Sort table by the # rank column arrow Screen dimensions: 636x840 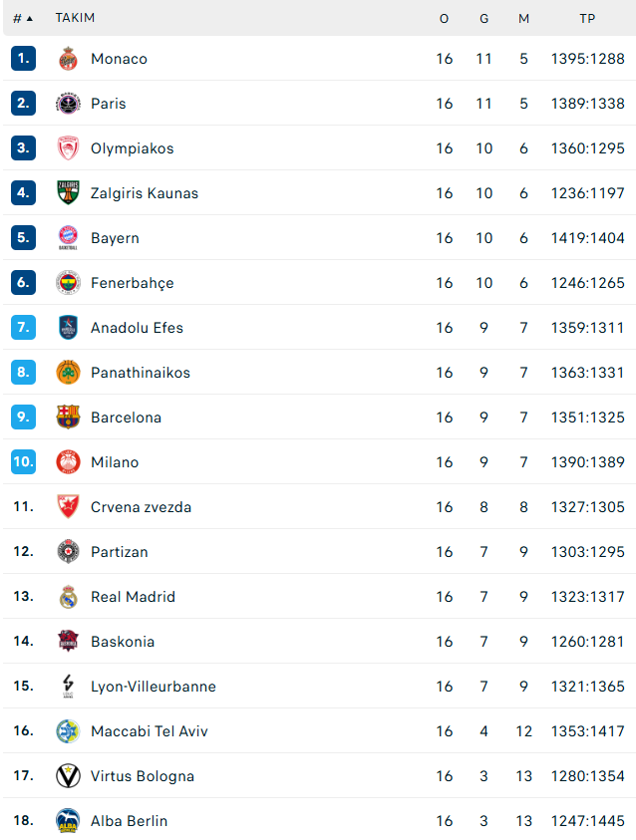[30, 19]
